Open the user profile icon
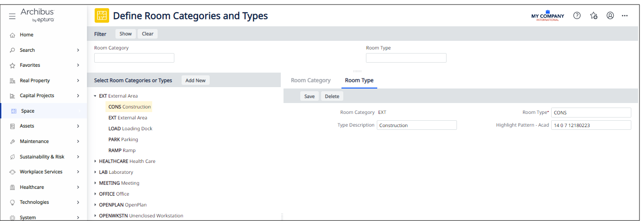Image resolution: width=644 pixels, height=221 pixels. point(610,15)
